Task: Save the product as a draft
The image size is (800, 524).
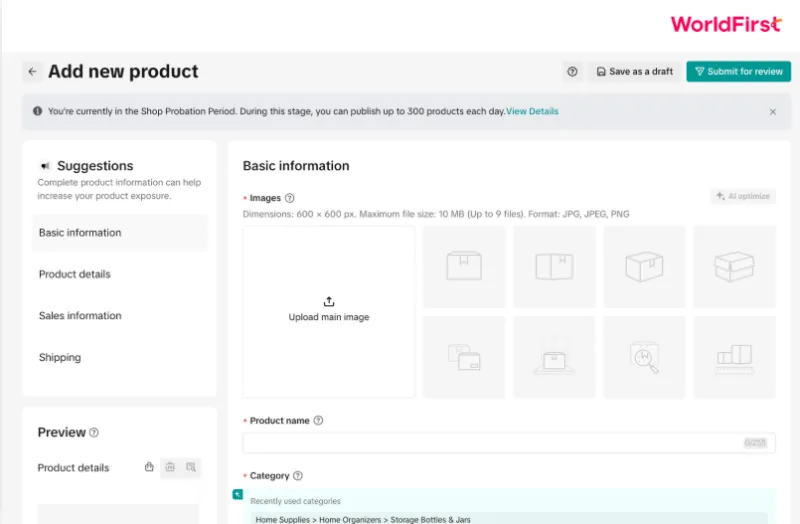Action: click(635, 71)
